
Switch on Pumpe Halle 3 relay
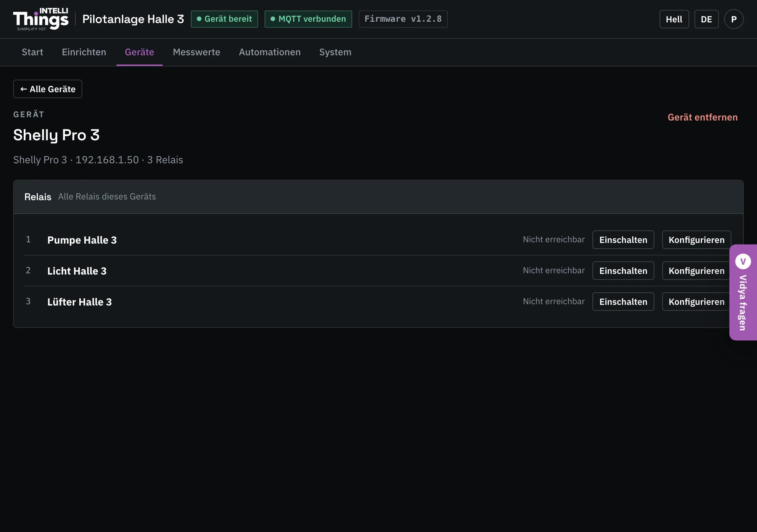point(623,240)
